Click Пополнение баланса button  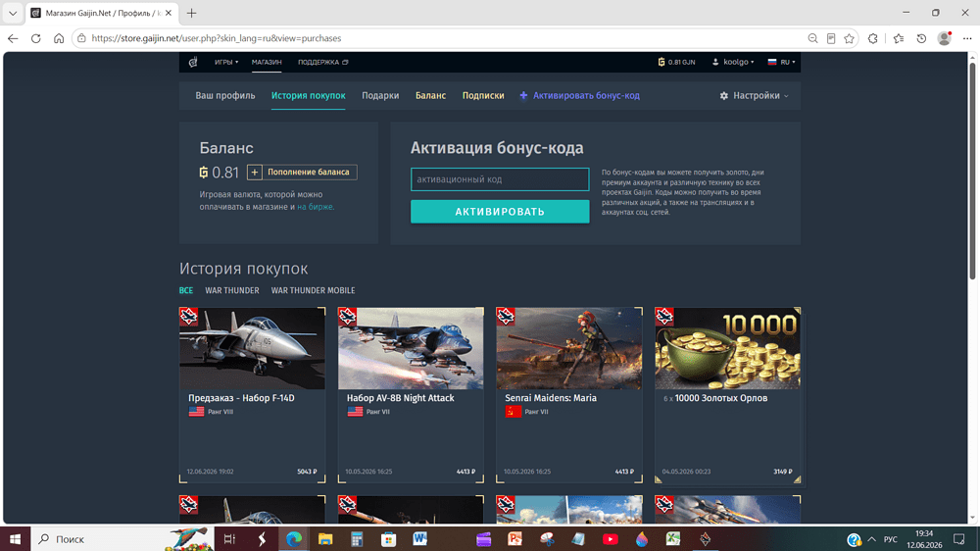[302, 172]
